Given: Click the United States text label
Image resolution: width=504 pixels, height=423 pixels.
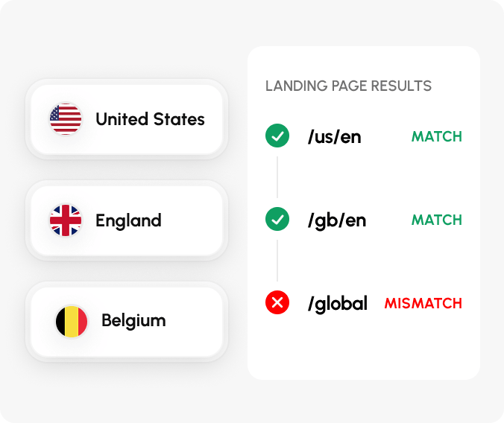Looking at the screenshot, I should pyautogui.click(x=150, y=119).
